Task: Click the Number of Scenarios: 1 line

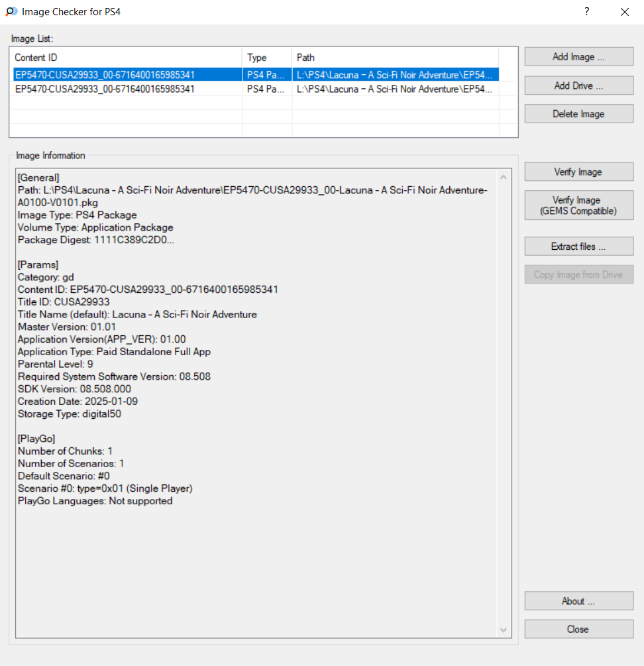Action: click(x=71, y=463)
